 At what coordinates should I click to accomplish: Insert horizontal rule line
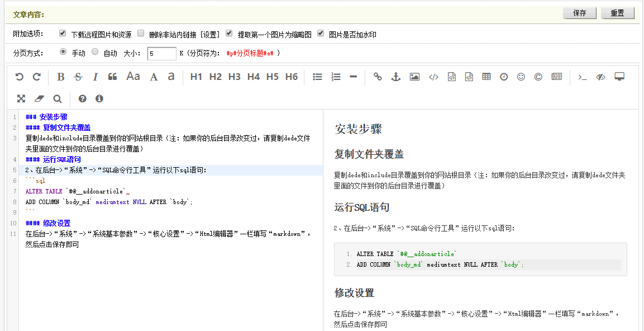pos(353,77)
